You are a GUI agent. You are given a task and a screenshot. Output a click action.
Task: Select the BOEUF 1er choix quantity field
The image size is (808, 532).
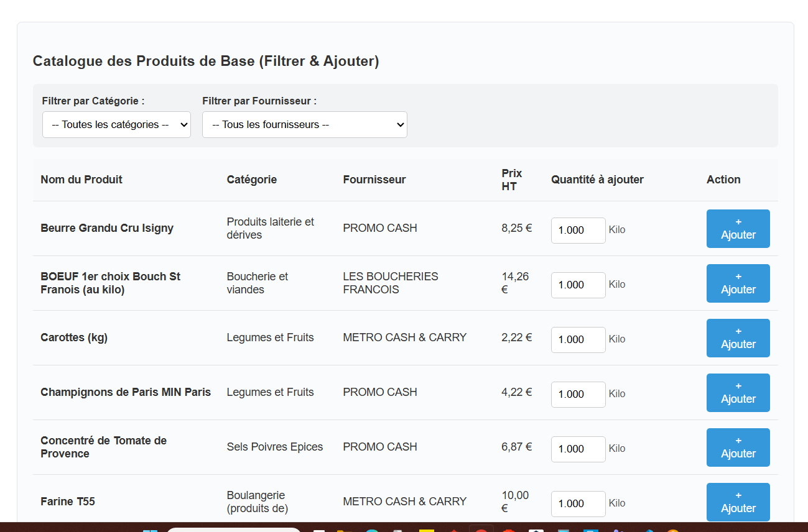click(x=578, y=285)
